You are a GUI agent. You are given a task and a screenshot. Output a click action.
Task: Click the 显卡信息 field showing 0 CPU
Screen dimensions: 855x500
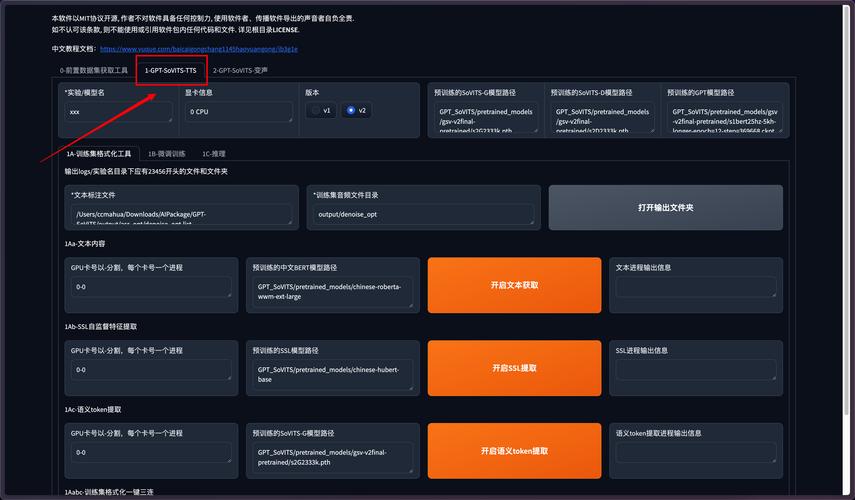pyautogui.click(x=239, y=112)
